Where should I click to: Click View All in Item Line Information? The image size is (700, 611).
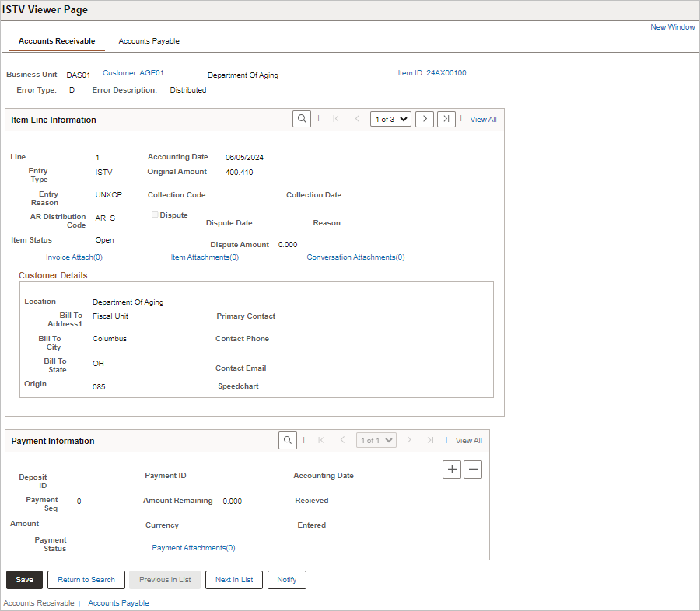click(483, 119)
